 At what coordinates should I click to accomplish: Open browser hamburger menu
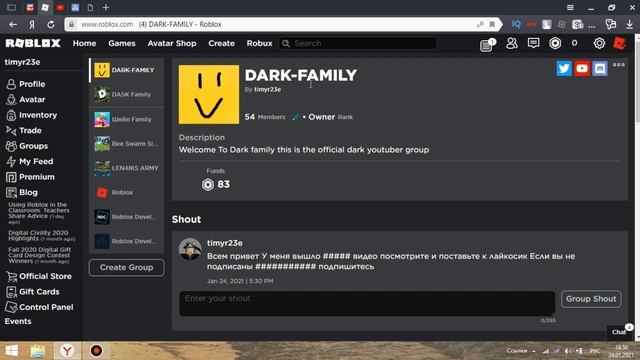coord(570,7)
